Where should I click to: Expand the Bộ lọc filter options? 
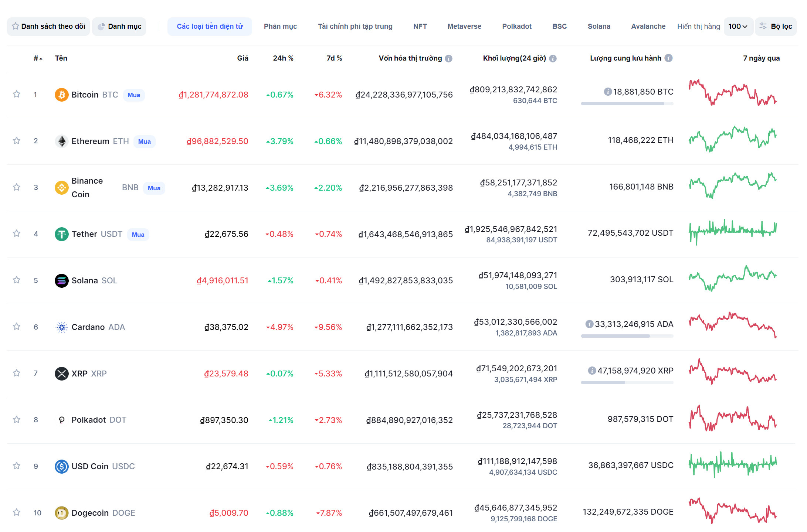pos(776,27)
